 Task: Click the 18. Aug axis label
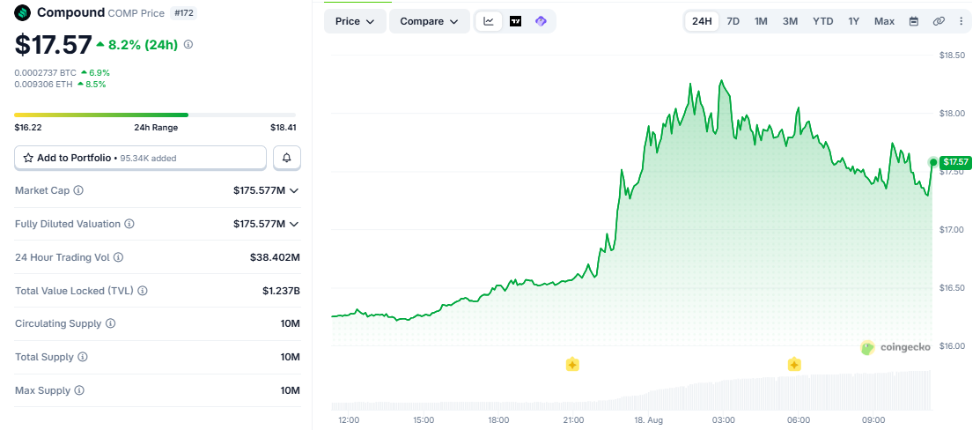coord(648,420)
